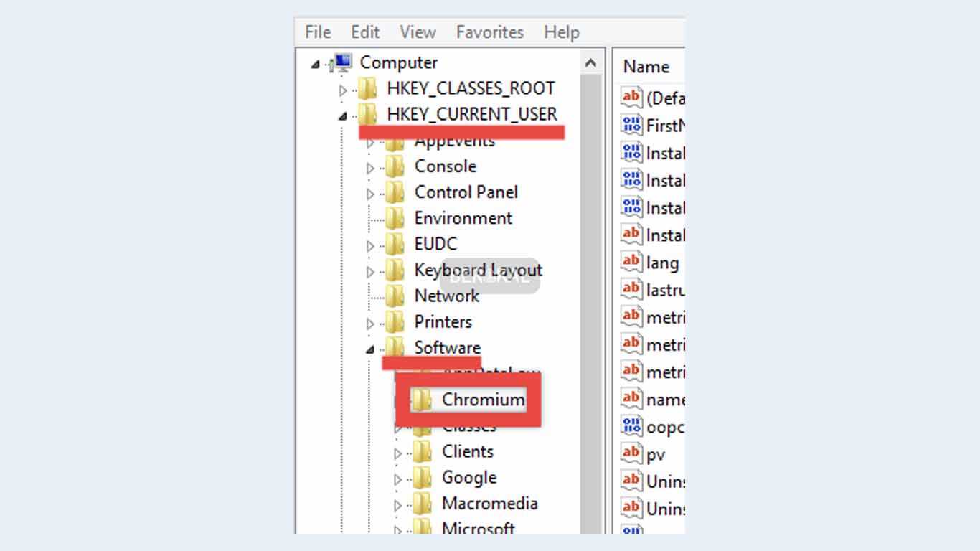The image size is (980, 551).
Task: Click the tree pane vertical scrollbar track
Action: [591, 304]
